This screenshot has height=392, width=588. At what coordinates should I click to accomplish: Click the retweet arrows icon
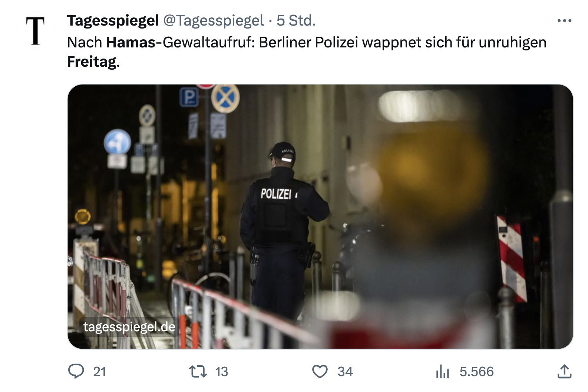[198, 371]
